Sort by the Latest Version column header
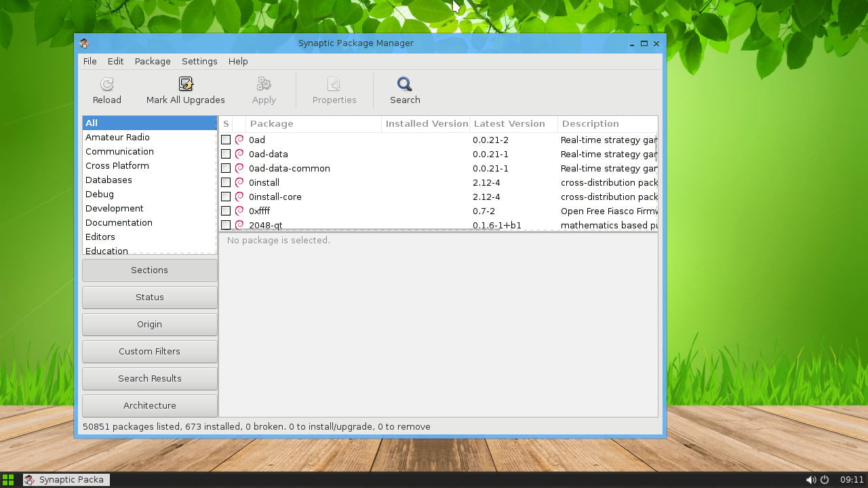This screenshot has width=868, height=488. (x=513, y=124)
